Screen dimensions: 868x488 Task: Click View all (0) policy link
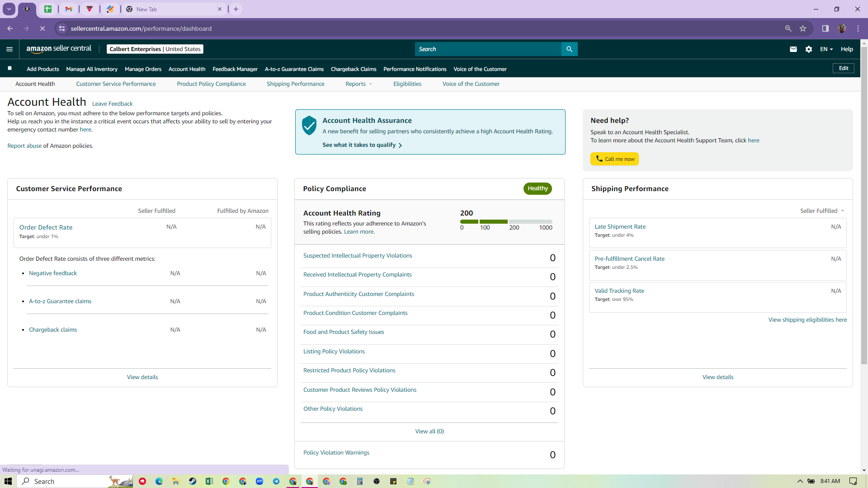point(429,432)
